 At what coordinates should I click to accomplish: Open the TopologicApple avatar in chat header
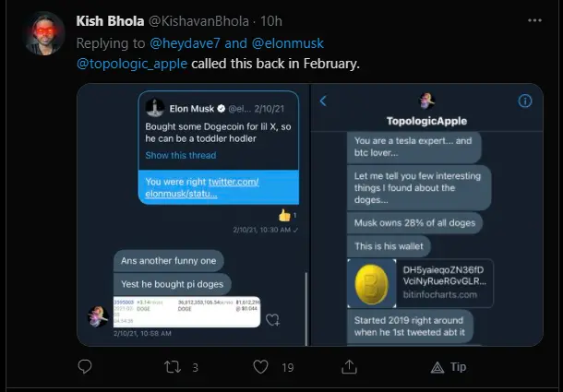(427, 101)
